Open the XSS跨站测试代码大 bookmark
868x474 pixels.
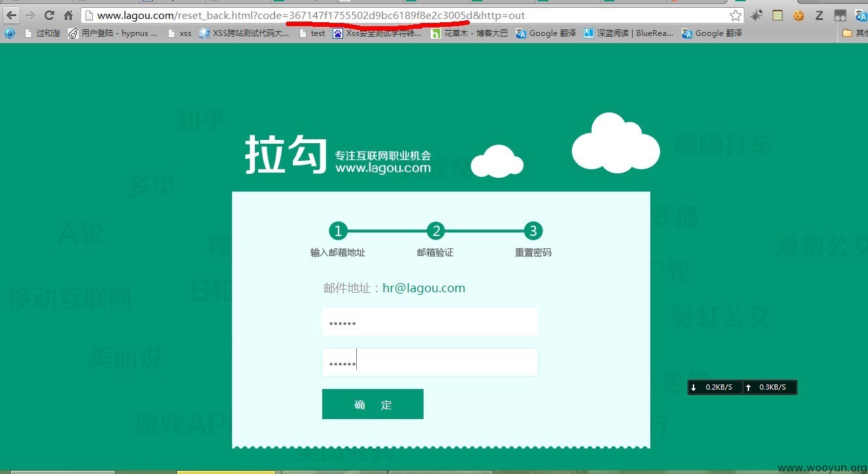pos(244,33)
